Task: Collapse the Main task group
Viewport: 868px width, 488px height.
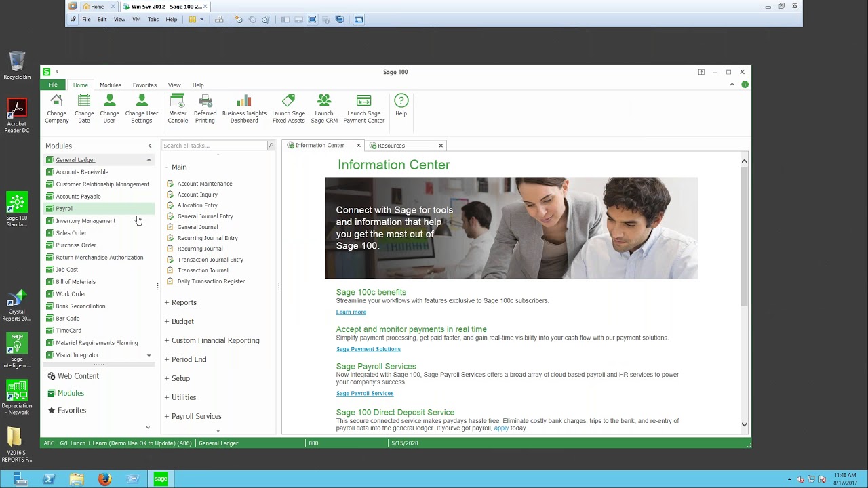Action: (167, 167)
